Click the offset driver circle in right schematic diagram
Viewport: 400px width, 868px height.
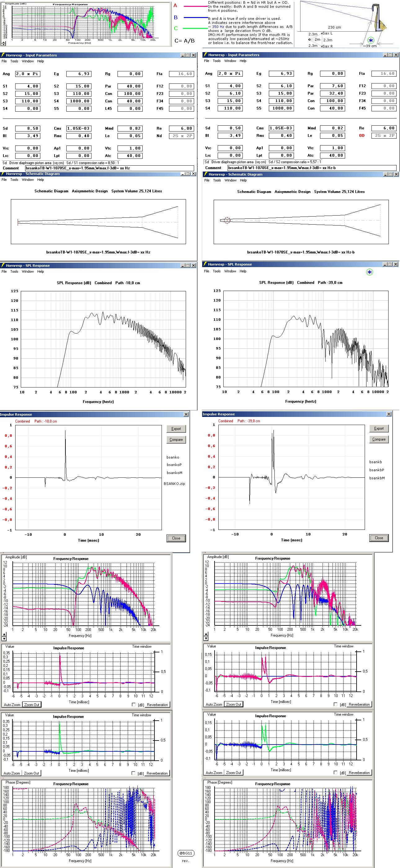227,220
